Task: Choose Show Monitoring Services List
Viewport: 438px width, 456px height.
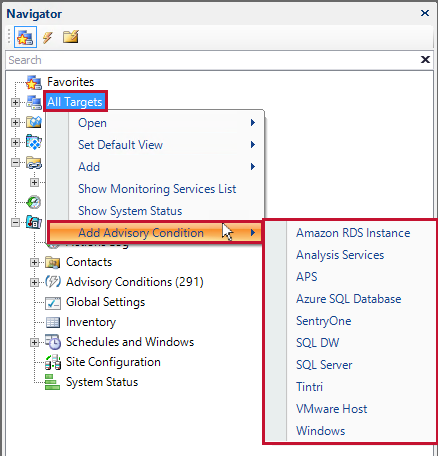Action: [155, 189]
